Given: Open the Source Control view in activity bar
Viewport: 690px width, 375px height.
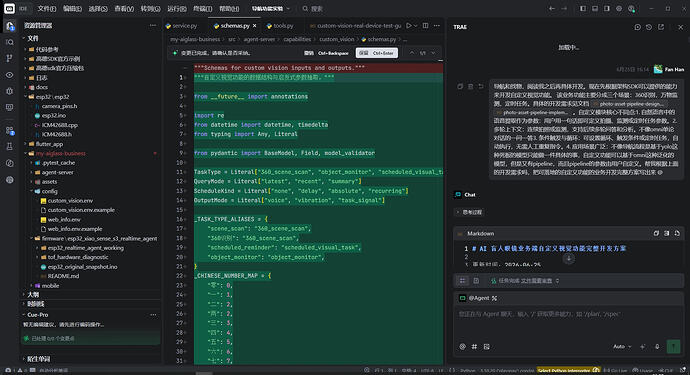Looking at the screenshot, I should click(10, 59).
